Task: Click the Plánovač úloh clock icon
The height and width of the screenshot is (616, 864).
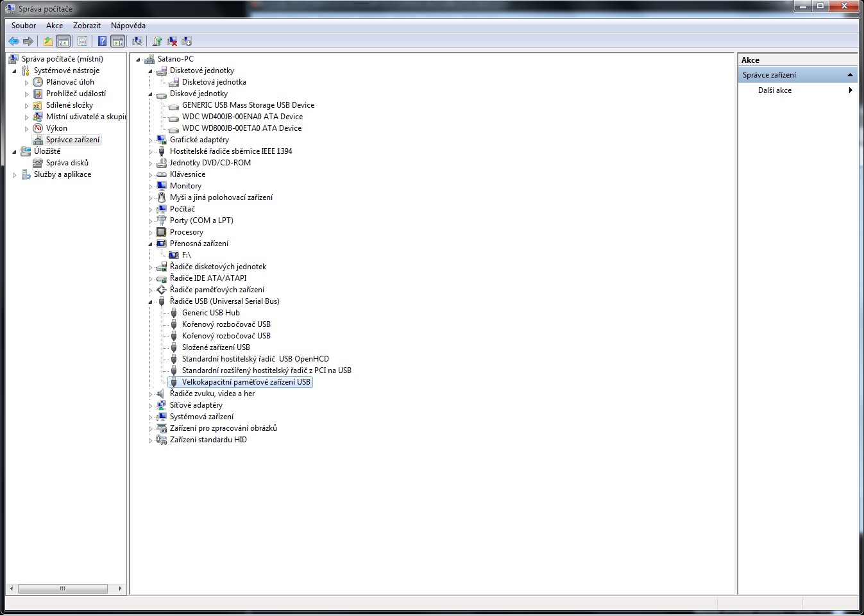Action: pos(38,82)
